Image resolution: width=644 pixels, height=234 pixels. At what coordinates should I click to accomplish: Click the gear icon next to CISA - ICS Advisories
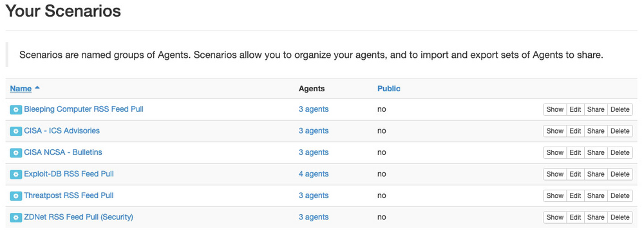16,131
